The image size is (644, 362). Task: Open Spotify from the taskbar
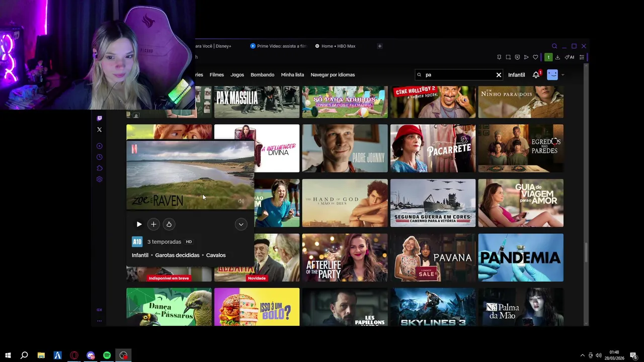[107, 355]
